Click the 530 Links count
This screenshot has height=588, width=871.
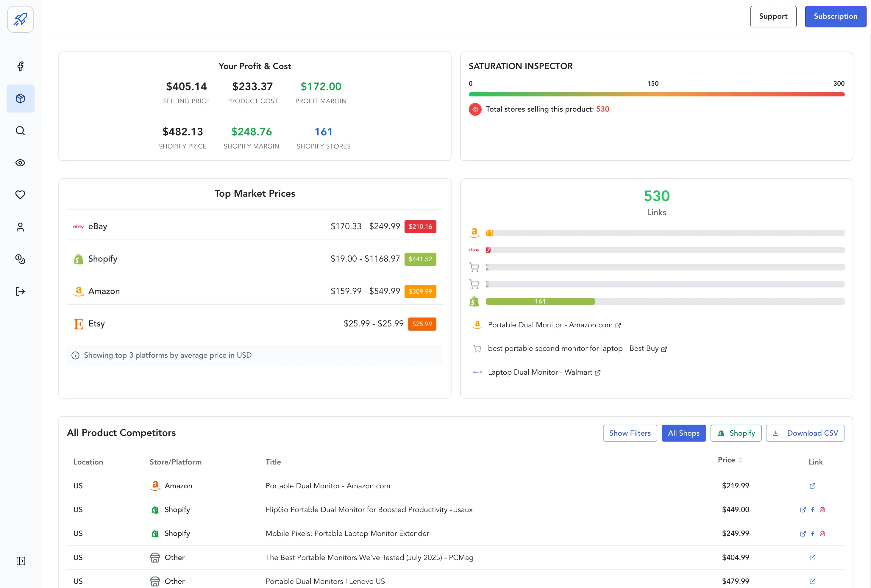pos(657,196)
